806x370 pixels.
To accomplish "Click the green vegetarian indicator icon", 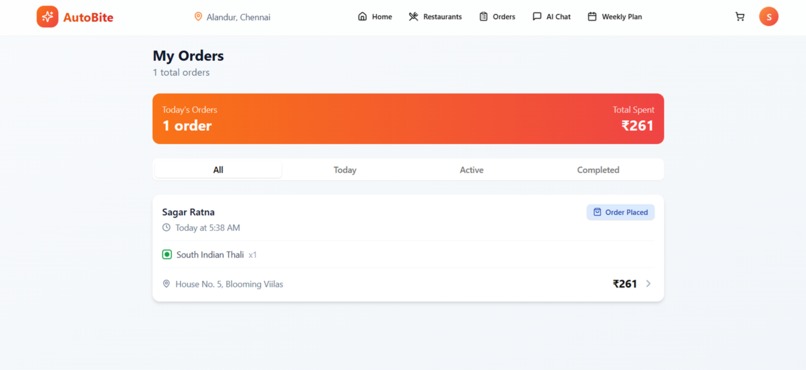I will pyautogui.click(x=167, y=254).
